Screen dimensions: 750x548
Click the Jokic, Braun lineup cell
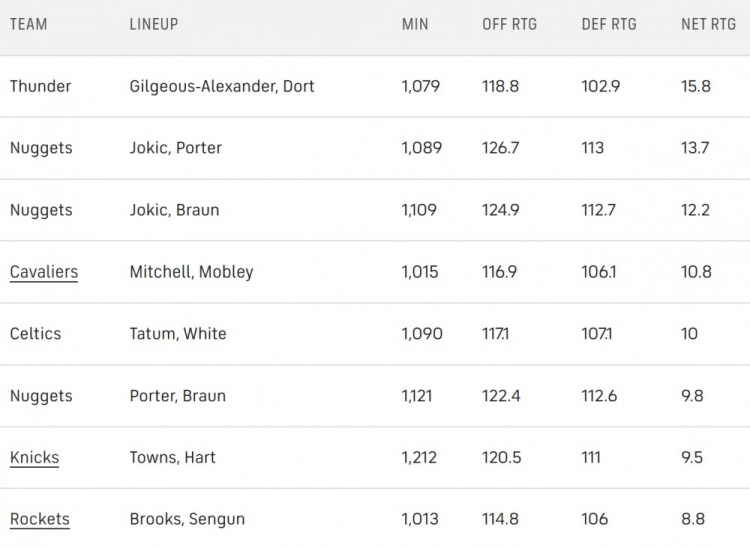[174, 210]
